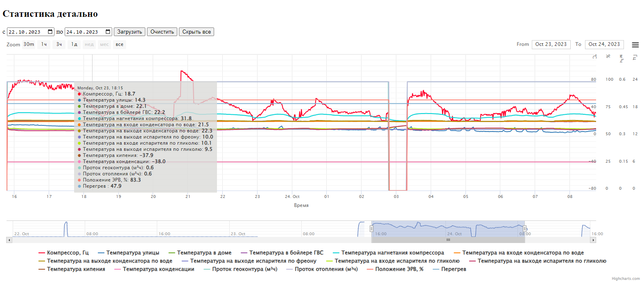Click the Скрыть все button
Screen dimensions: 644x293
[x=197, y=32]
